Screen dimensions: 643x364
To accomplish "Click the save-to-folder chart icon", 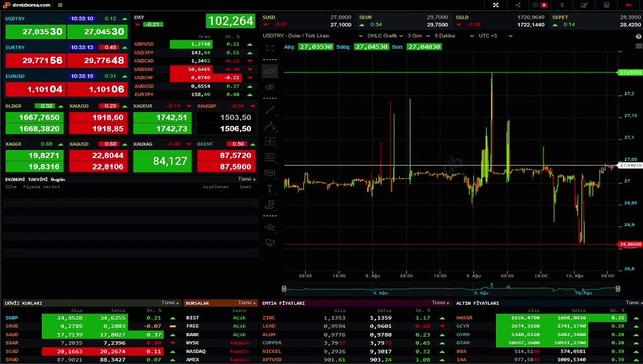I will click(x=270, y=243).
